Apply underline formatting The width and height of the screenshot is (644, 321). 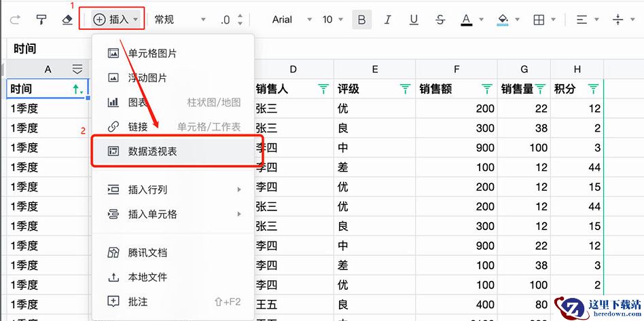pyautogui.click(x=414, y=20)
